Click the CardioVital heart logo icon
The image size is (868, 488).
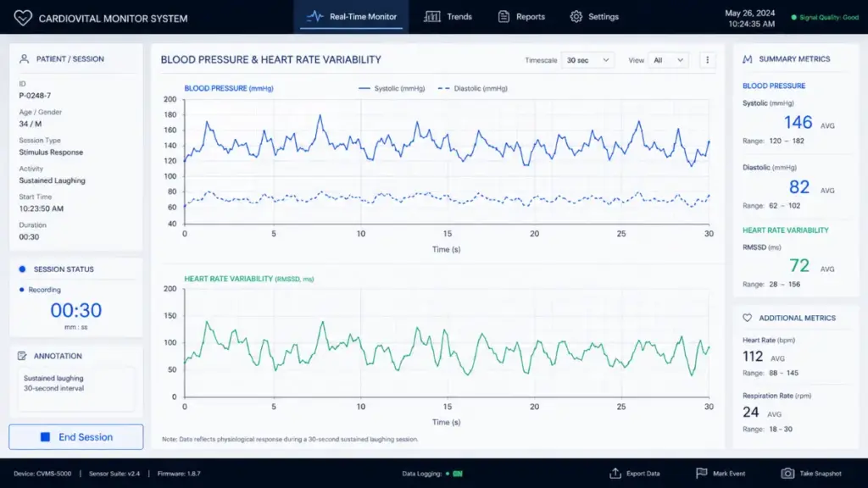tap(23, 18)
